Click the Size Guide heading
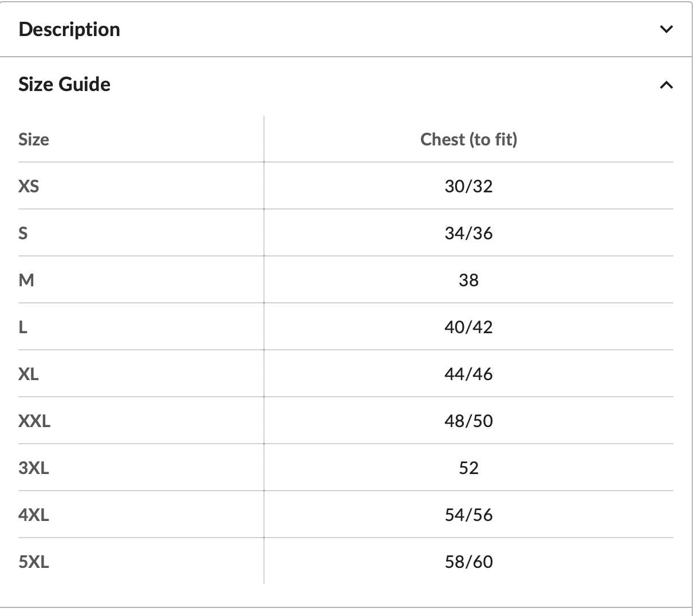Viewport: 694px width, 616px height. [x=64, y=84]
